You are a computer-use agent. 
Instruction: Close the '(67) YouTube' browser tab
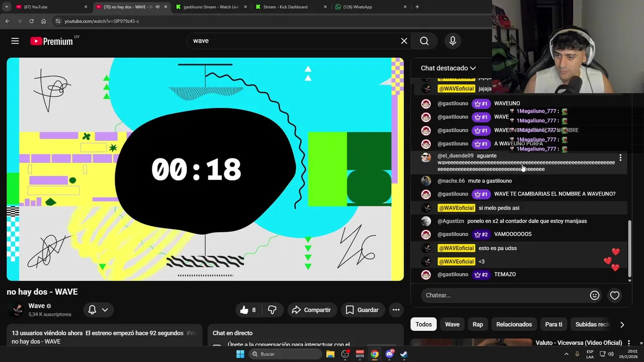86,7
